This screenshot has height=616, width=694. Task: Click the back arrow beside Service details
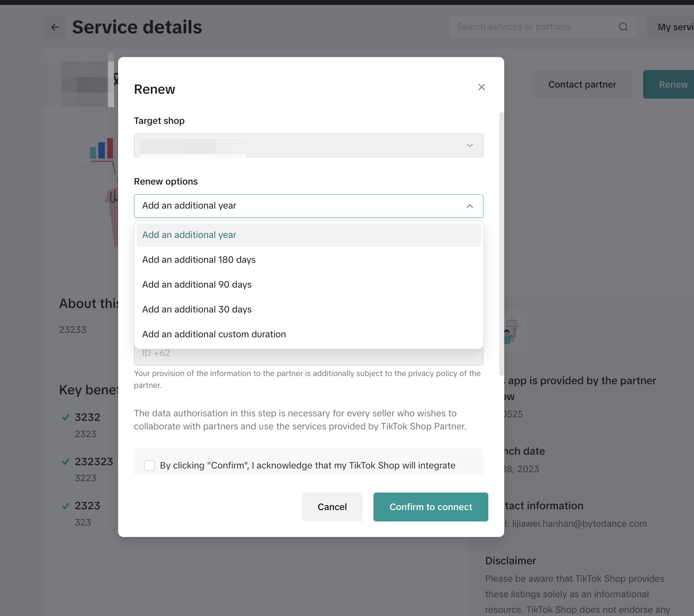[55, 27]
